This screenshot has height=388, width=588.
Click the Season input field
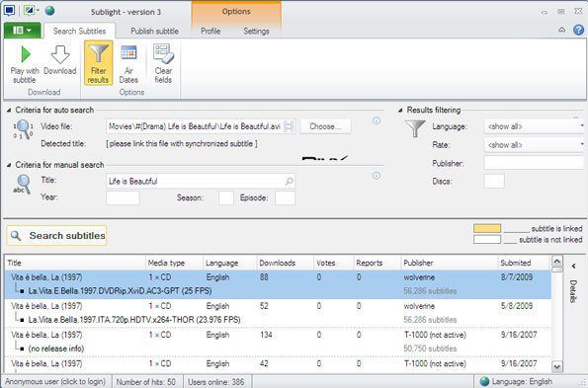tap(226, 198)
